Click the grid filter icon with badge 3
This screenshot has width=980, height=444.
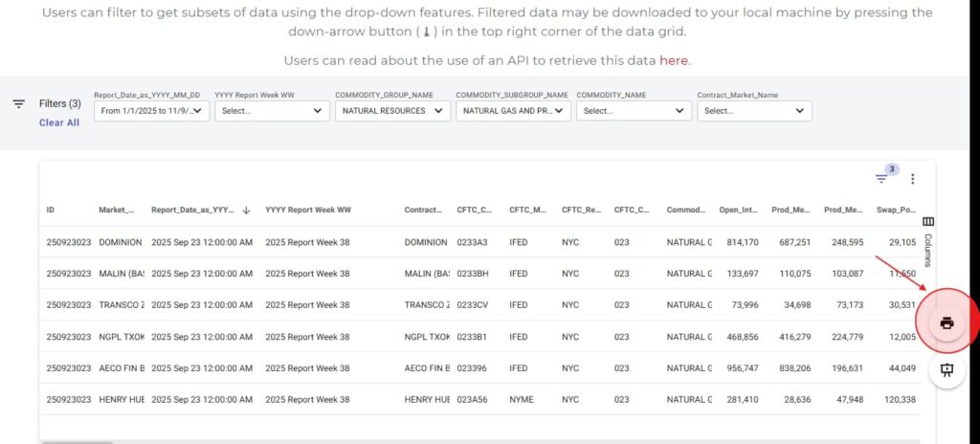click(x=881, y=179)
